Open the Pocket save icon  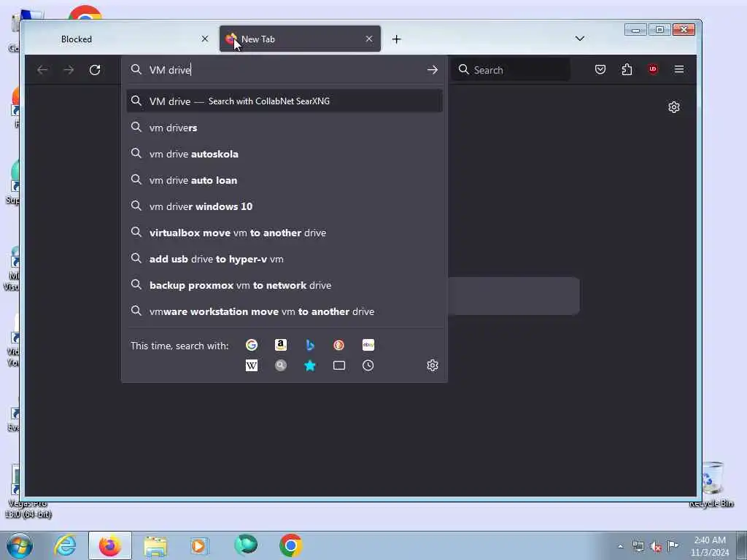pyautogui.click(x=600, y=69)
